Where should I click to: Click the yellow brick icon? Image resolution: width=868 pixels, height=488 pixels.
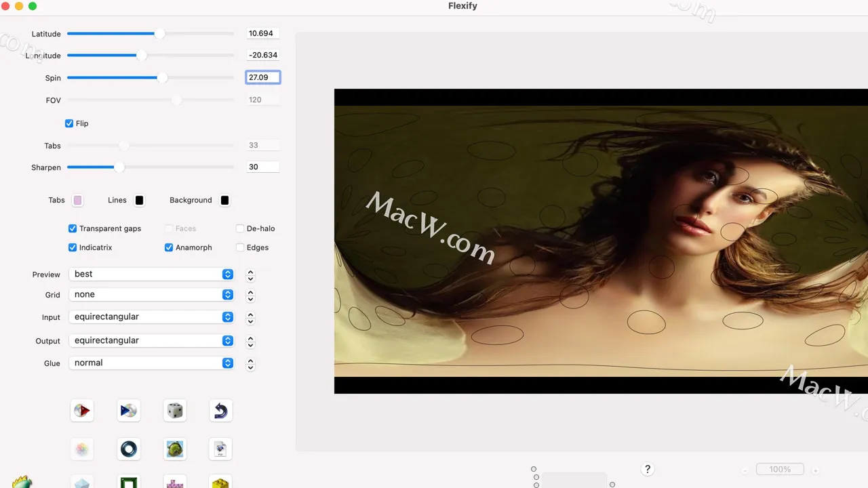220,483
